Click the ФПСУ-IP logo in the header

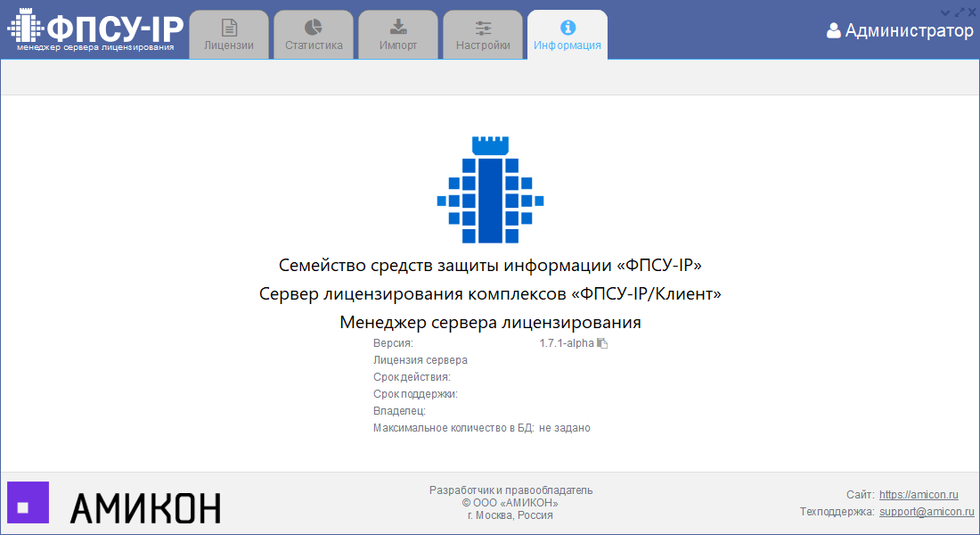click(95, 30)
